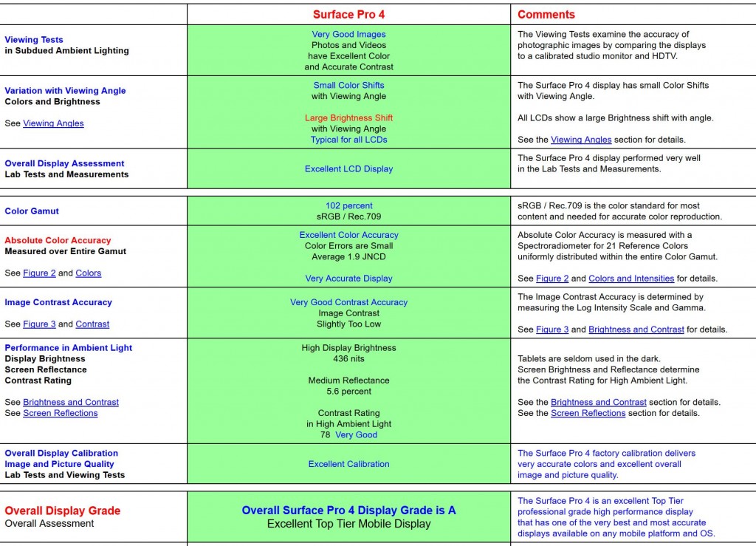
Task: Open Screen Reflections link in left column
Action: point(61,413)
